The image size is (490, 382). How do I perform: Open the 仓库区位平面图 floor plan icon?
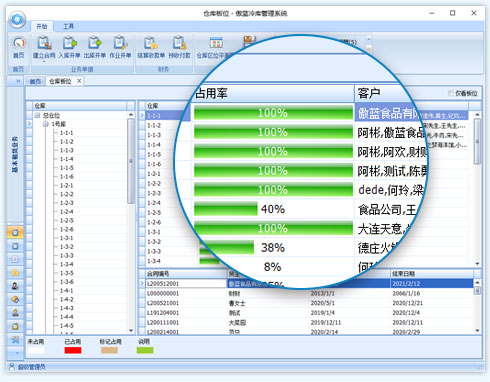coord(216,47)
